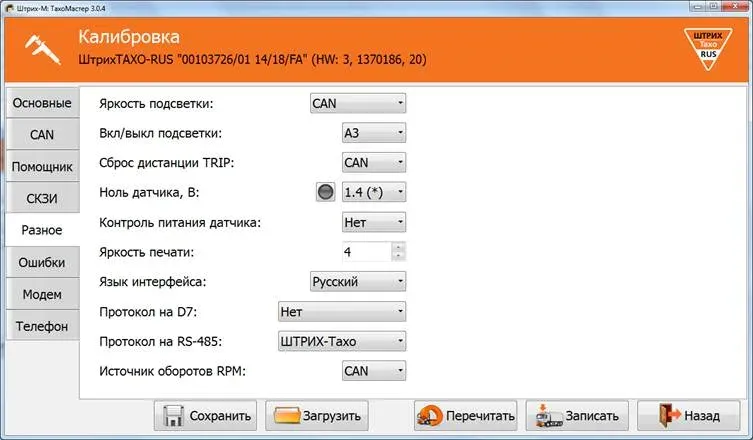Click the Источник оборотов RPM label

pyautogui.click(x=172, y=371)
